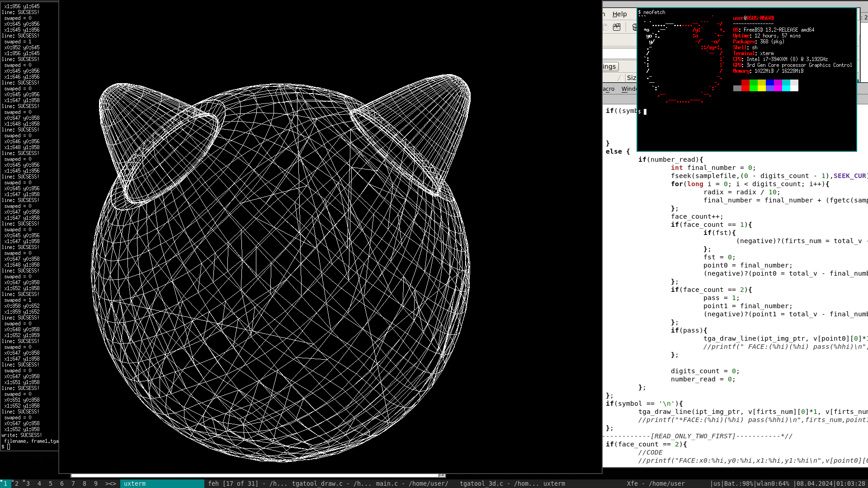Switch to workspace 8 in the bar
This screenshot has height=488, width=868.
pyautogui.click(x=84, y=483)
